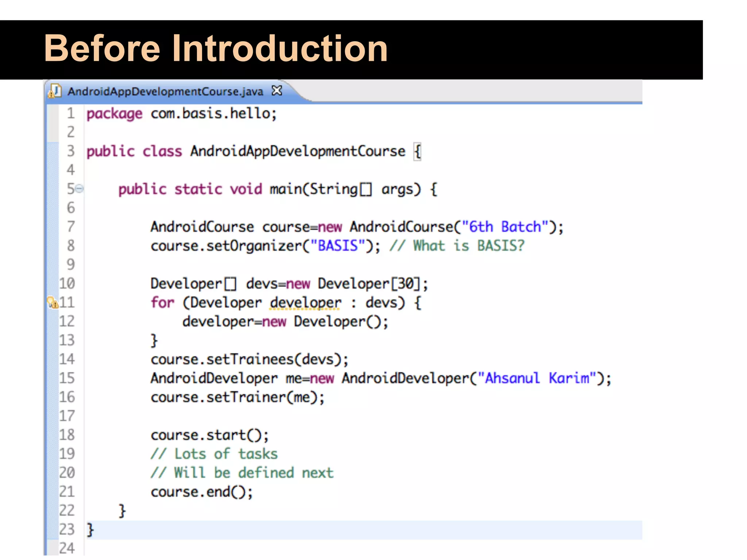Click the course.end() statement

(x=202, y=492)
